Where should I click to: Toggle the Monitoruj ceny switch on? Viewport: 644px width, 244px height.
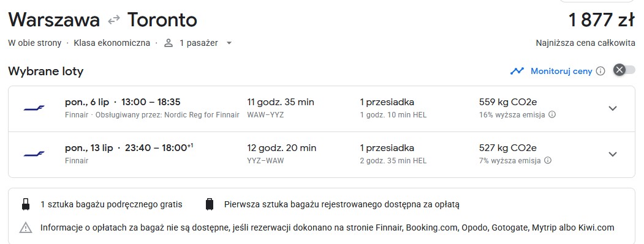click(624, 70)
